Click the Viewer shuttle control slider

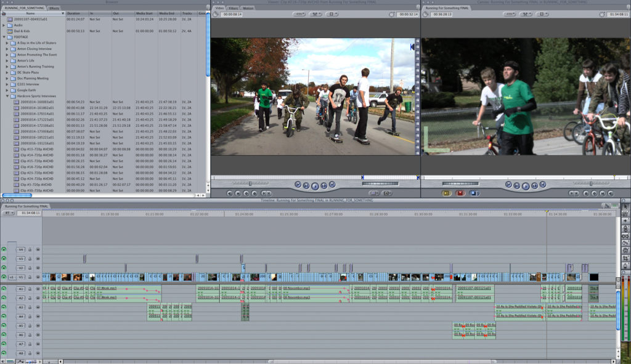250,183
